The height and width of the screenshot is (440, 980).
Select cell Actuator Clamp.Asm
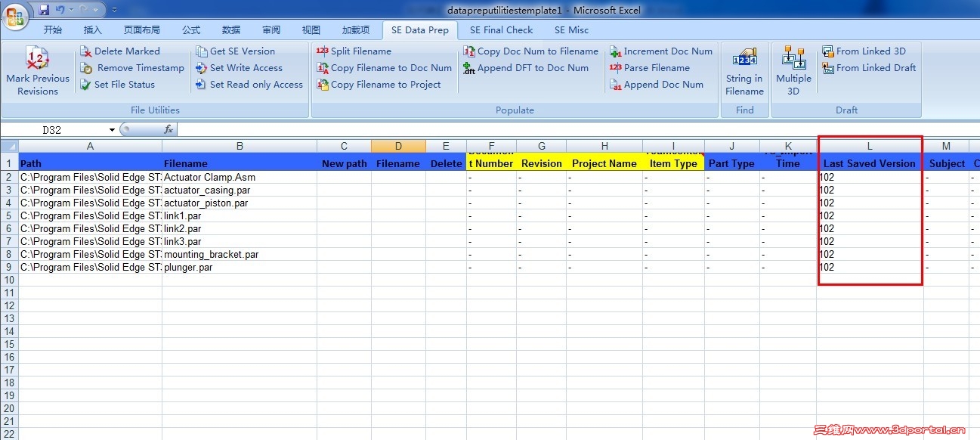[240, 177]
